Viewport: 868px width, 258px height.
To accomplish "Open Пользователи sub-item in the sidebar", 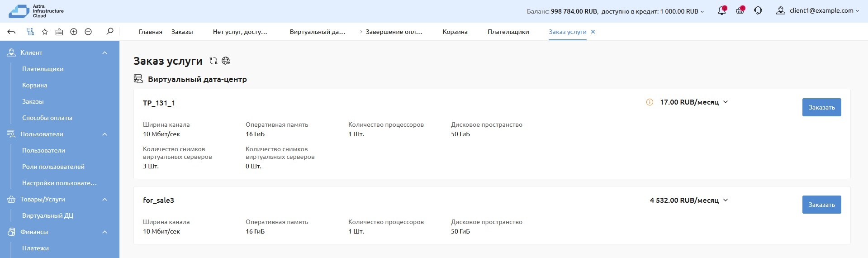I will 44,150.
